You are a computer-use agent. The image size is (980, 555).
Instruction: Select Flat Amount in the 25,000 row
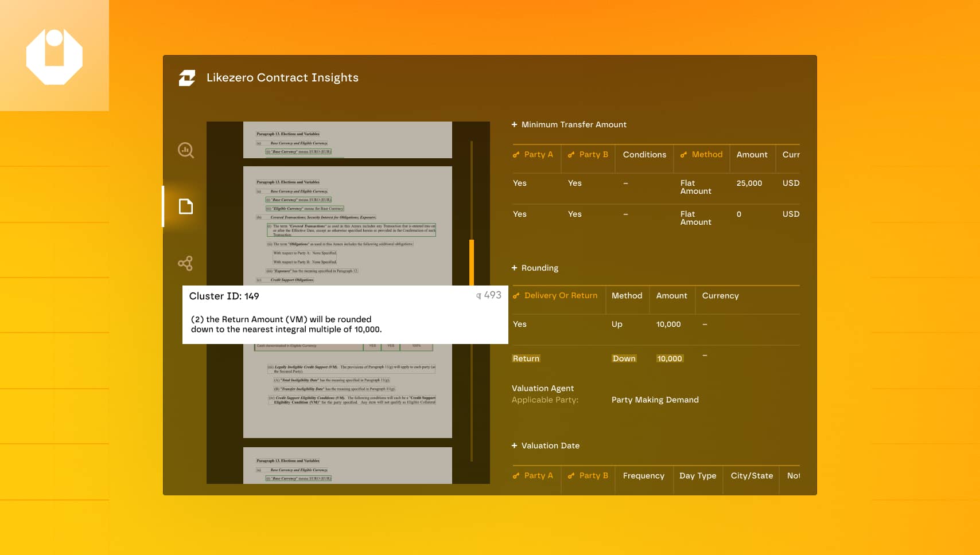pyautogui.click(x=695, y=187)
